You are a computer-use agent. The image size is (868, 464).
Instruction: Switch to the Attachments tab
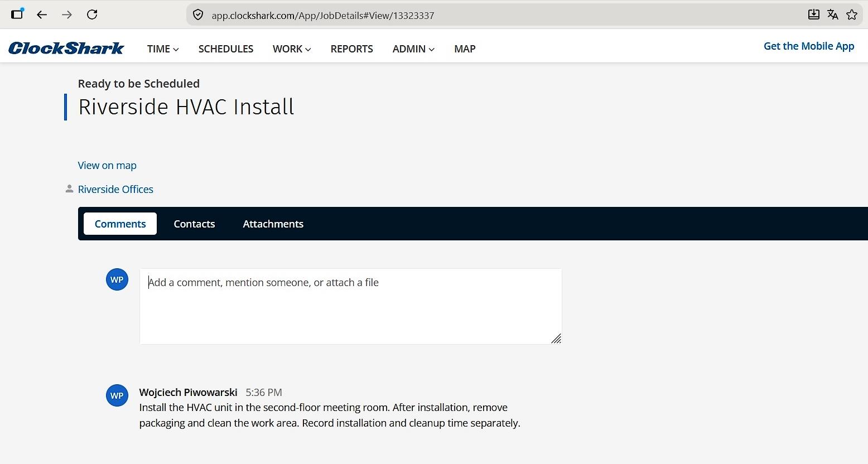point(273,224)
